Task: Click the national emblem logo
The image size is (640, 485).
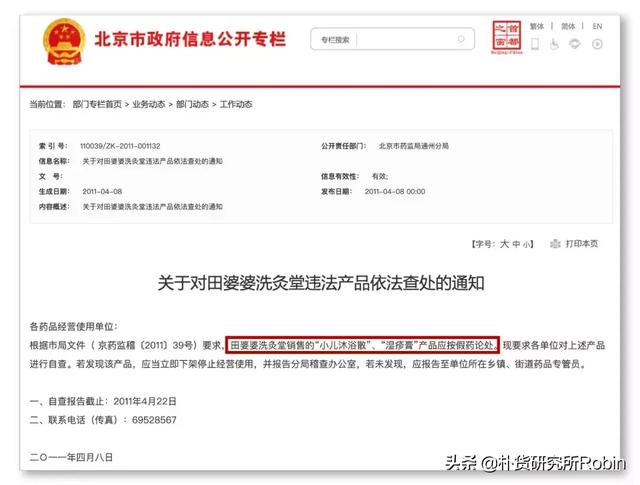Action: click(x=63, y=42)
